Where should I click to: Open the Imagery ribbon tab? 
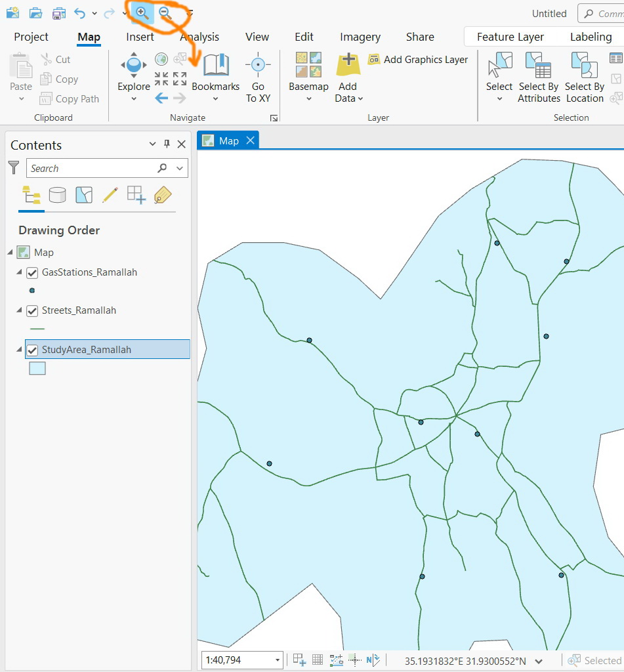[x=360, y=37]
